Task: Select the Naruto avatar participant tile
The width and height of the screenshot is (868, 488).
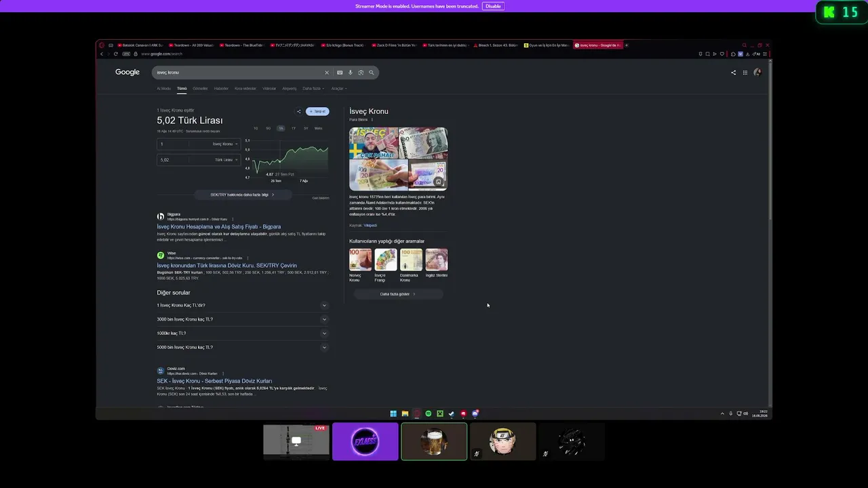Action: click(502, 442)
